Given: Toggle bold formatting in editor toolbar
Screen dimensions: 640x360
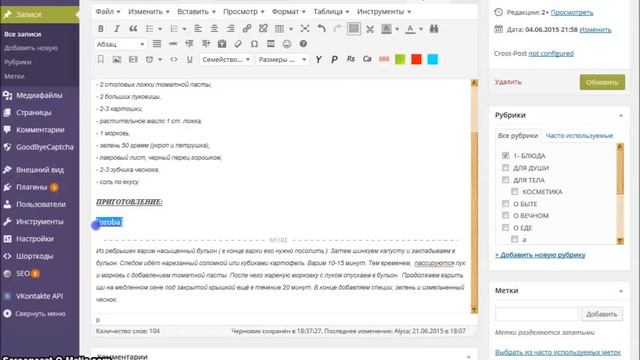Looking at the screenshot, I should click(x=100, y=29).
